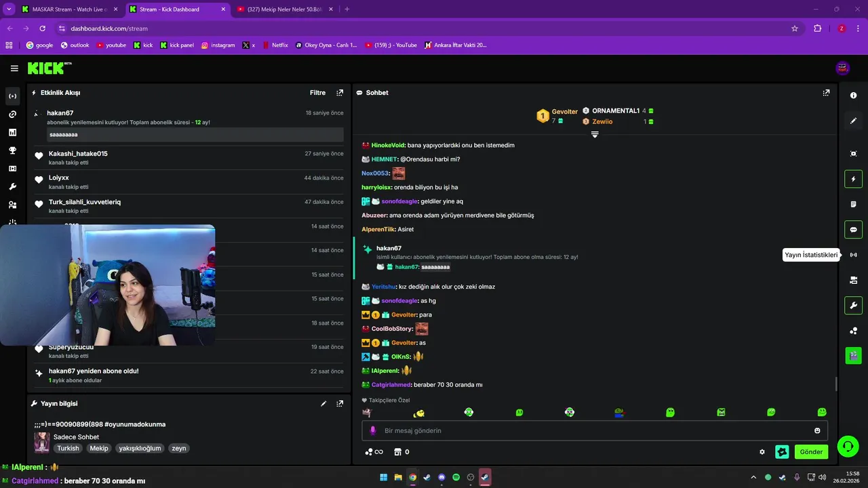This screenshot has width=868, height=488.
Task: Toggle Yayın İstatistikleri stream stats widget
Action: [x=853, y=255]
